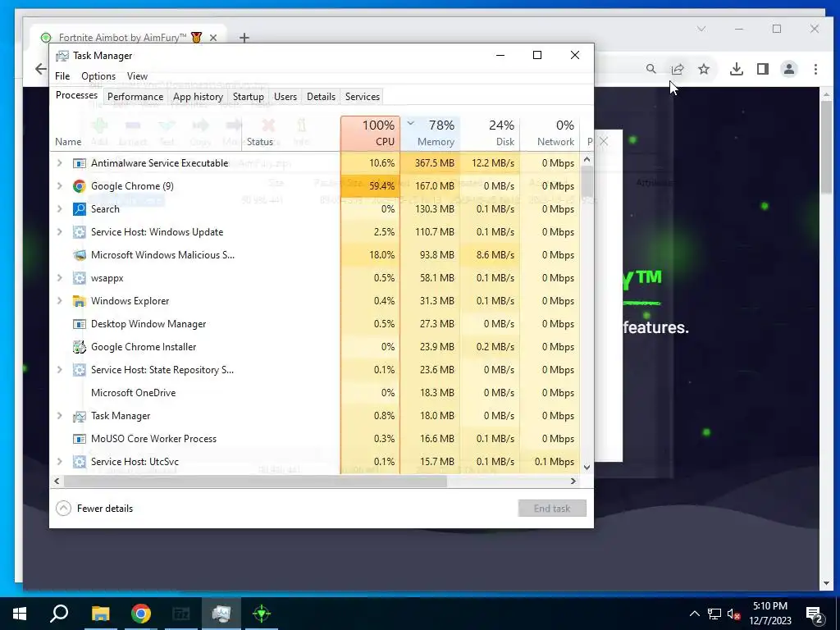Image resolution: width=840 pixels, height=630 pixels.
Task: Open the File menu in Task Manager
Action: coord(62,76)
